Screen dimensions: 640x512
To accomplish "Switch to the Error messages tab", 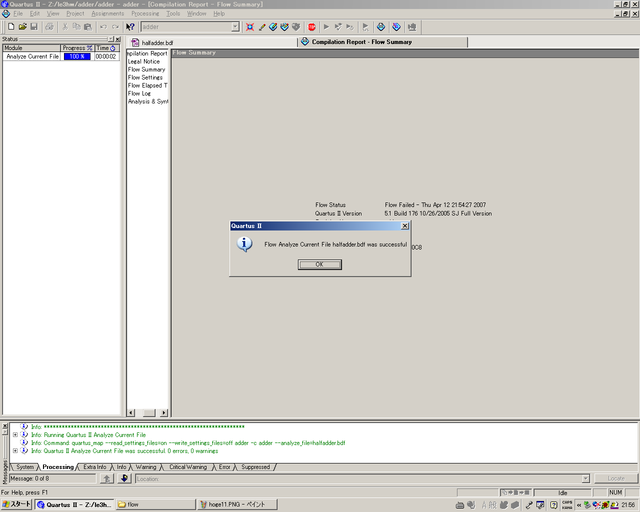I will click(224, 467).
